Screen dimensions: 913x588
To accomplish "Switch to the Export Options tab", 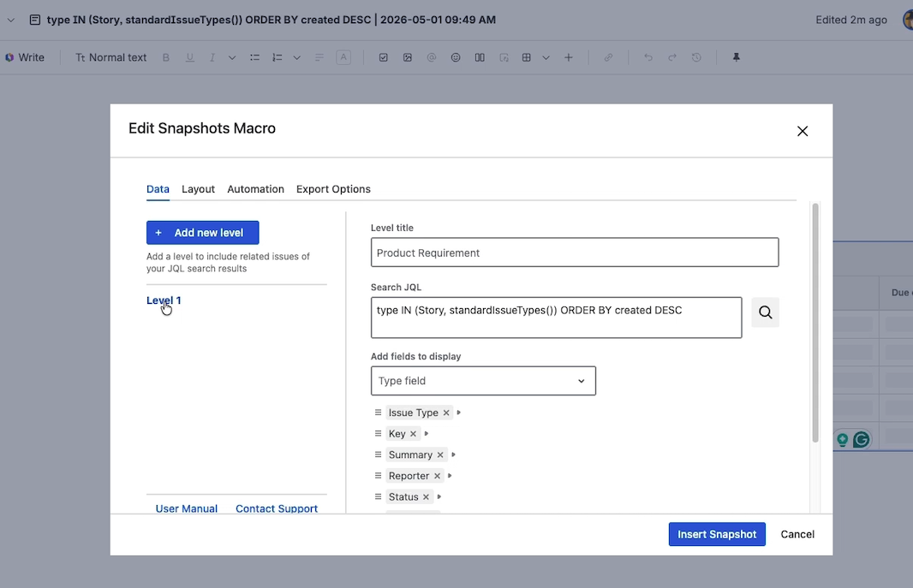I will pos(333,189).
